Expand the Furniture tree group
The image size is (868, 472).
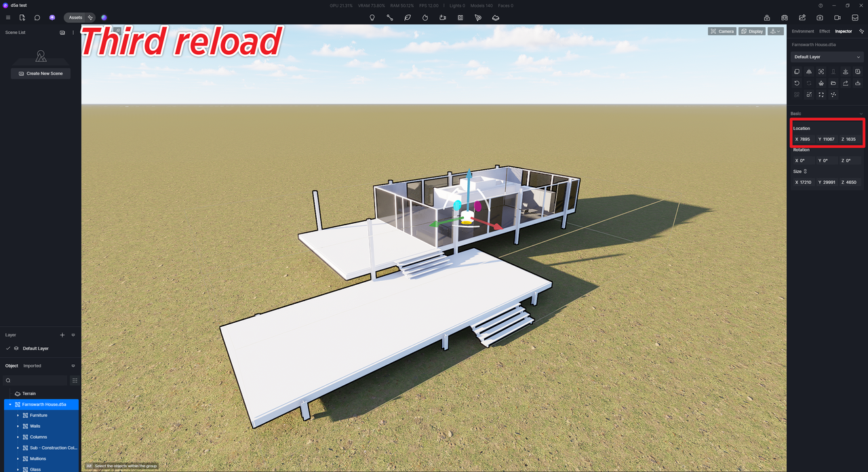[18, 415]
